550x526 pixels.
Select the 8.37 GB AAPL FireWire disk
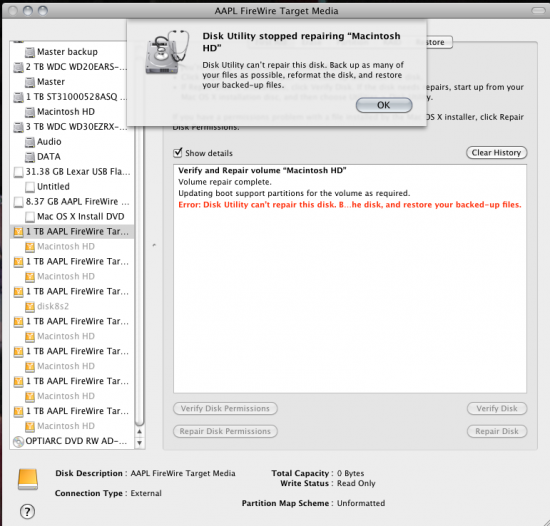[x=72, y=201]
